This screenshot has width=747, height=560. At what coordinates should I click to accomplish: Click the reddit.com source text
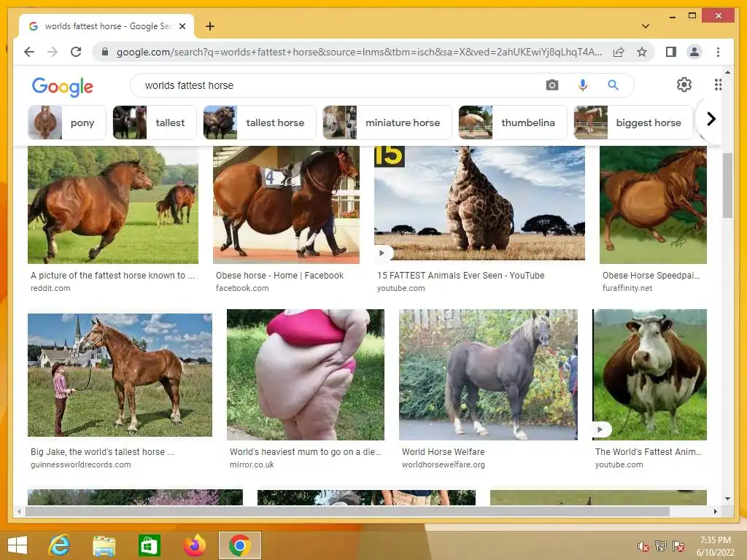50,288
